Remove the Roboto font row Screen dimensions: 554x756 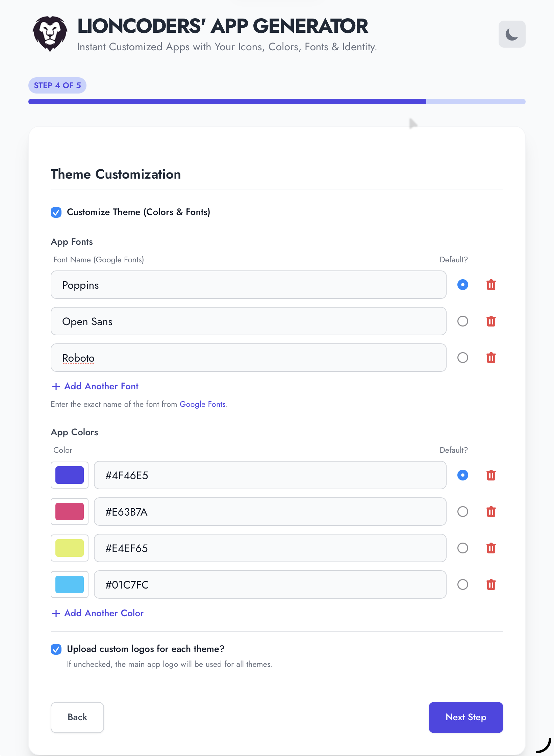click(491, 358)
